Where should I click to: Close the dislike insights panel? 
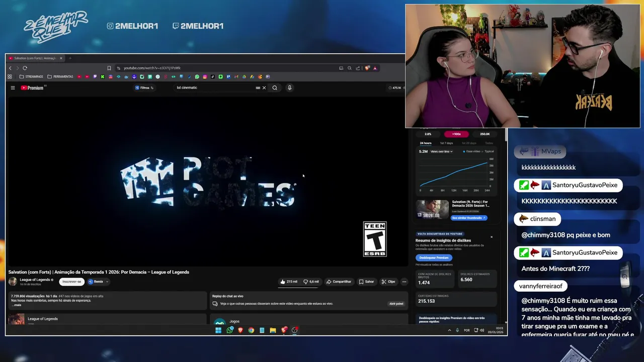point(492,237)
